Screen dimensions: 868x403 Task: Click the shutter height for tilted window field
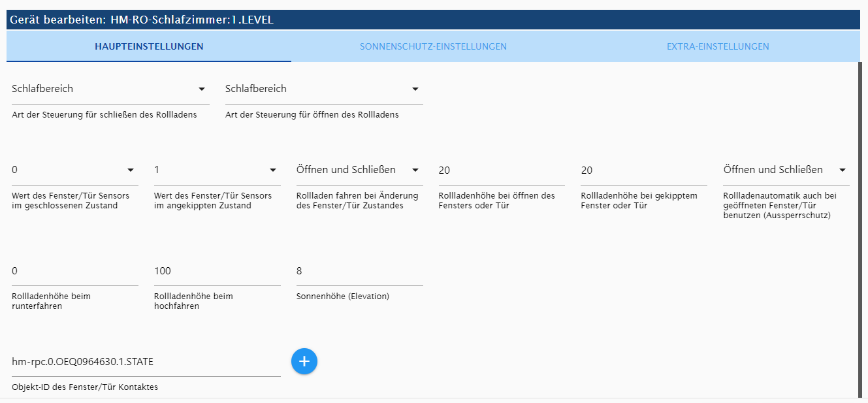pyautogui.click(x=644, y=170)
